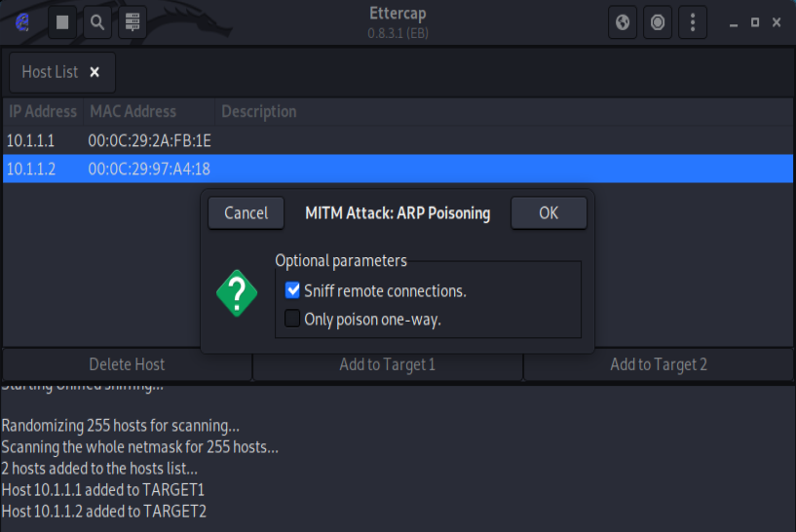Select host row 10.1.1.2
This screenshot has width=796, height=532.
point(398,169)
